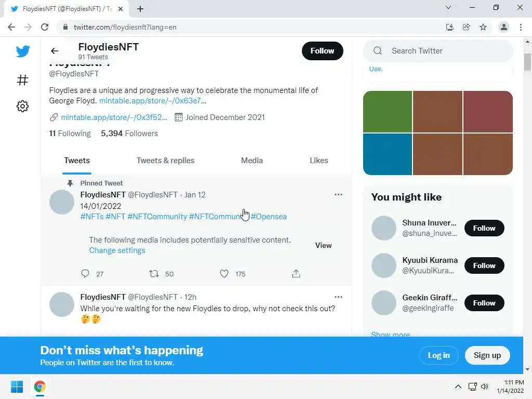Open the taskbar clock and date
This screenshot has height=399, width=532.
point(510,387)
